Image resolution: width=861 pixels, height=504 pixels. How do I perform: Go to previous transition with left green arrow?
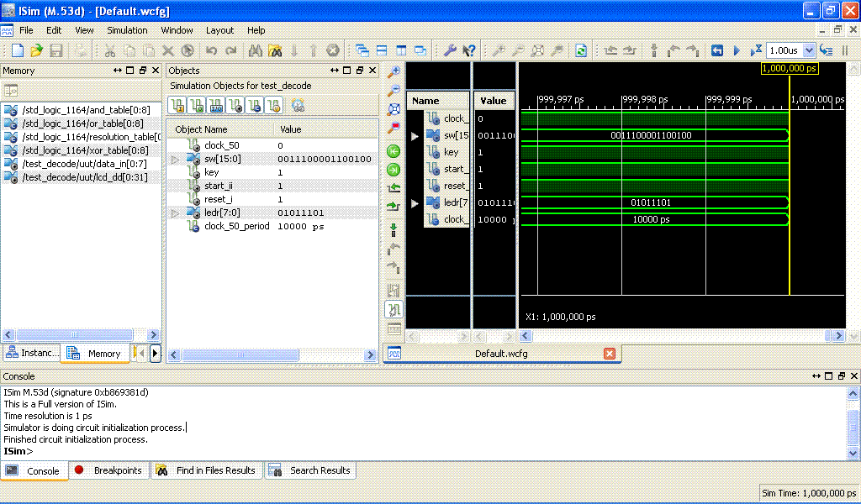click(x=394, y=151)
